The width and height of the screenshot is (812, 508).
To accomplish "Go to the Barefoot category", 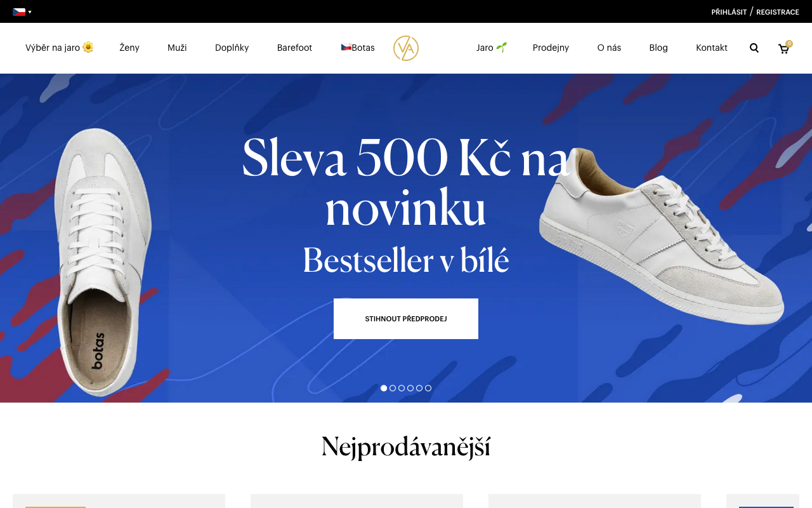I will tap(294, 48).
